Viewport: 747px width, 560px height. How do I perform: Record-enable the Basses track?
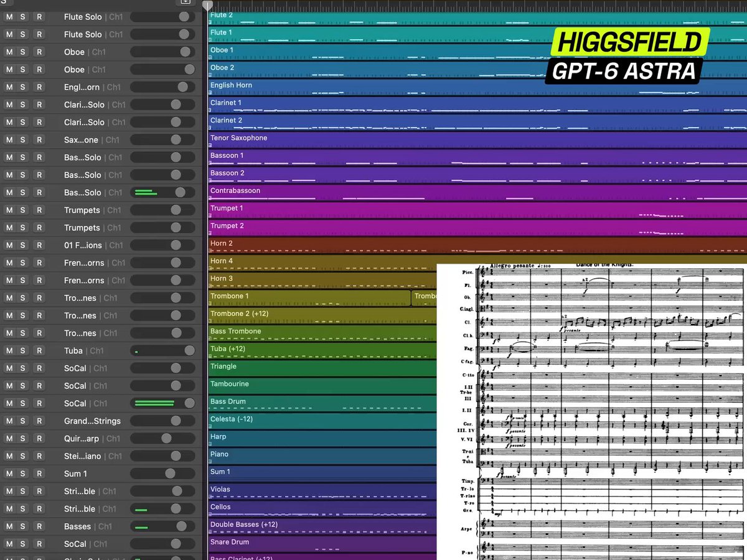point(39,526)
